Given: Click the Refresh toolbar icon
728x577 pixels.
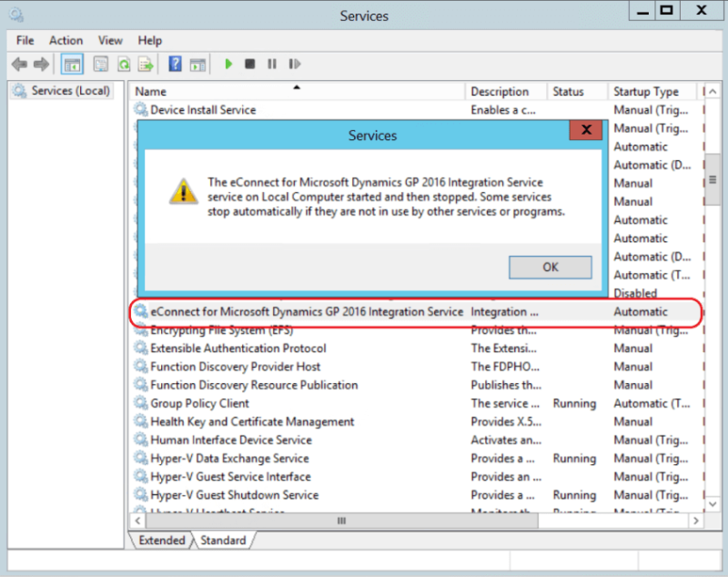Looking at the screenshot, I should 122,64.
